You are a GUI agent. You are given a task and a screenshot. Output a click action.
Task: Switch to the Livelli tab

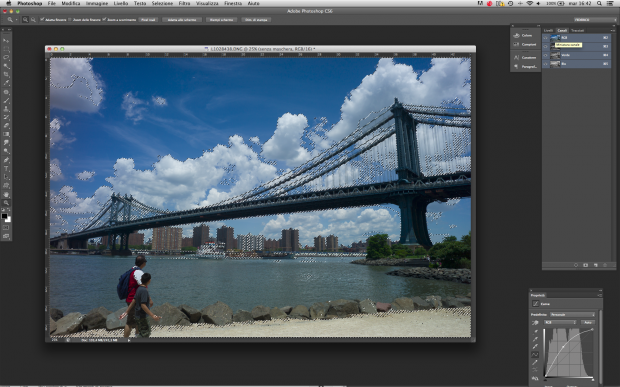[548, 30]
